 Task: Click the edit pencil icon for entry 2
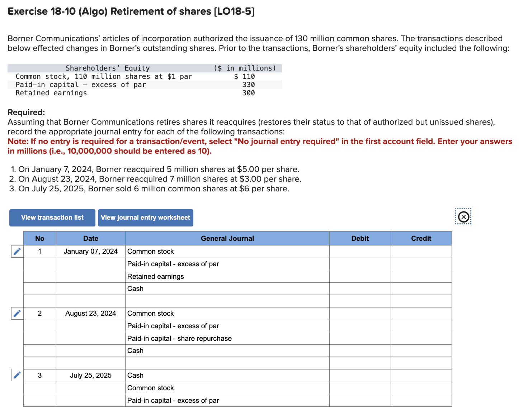16,313
